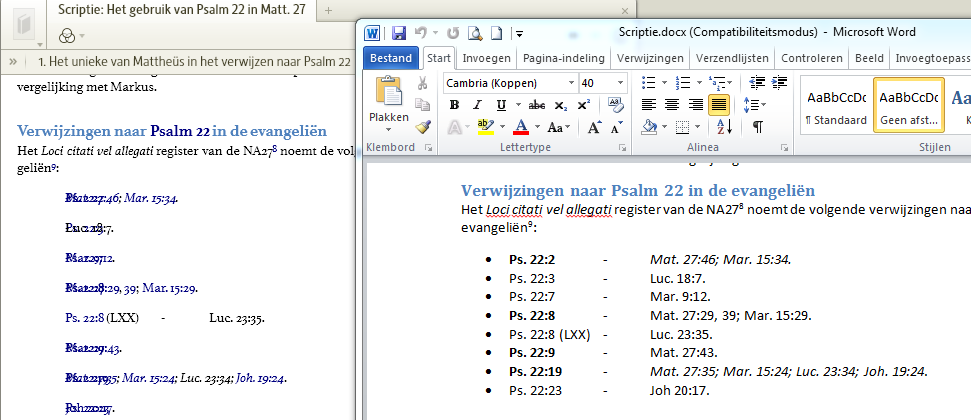Apply paragraph shading with paint bucket
The height and width of the screenshot is (420, 971).
649,127
